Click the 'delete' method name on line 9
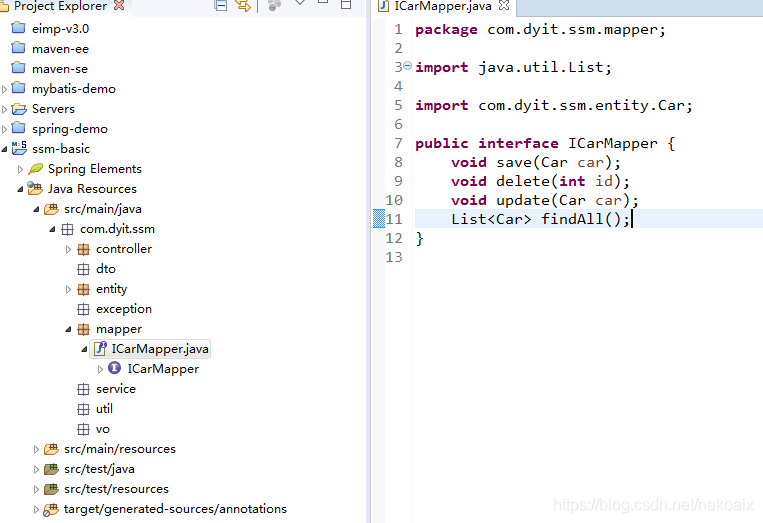 coord(523,181)
